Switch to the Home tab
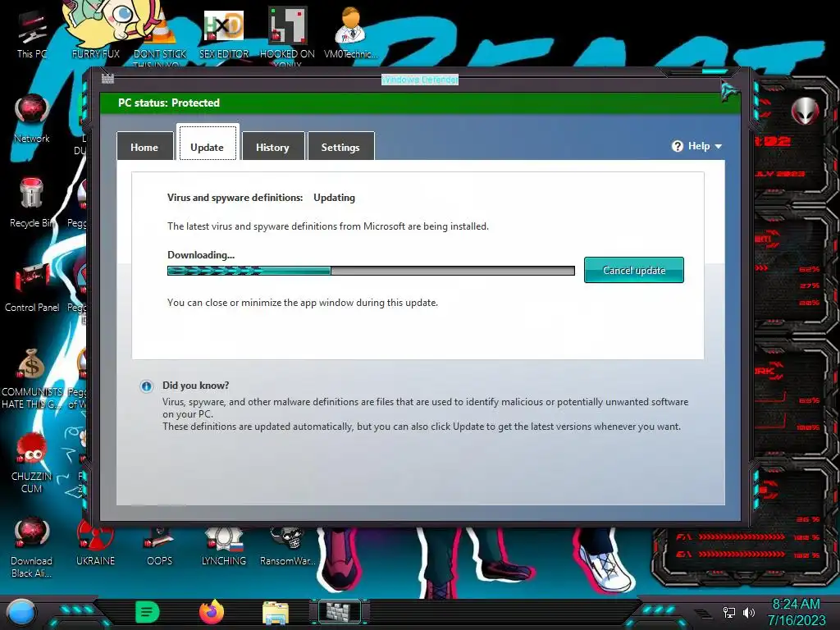Screen dimensions: 840x630 pyautogui.click(x=144, y=146)
